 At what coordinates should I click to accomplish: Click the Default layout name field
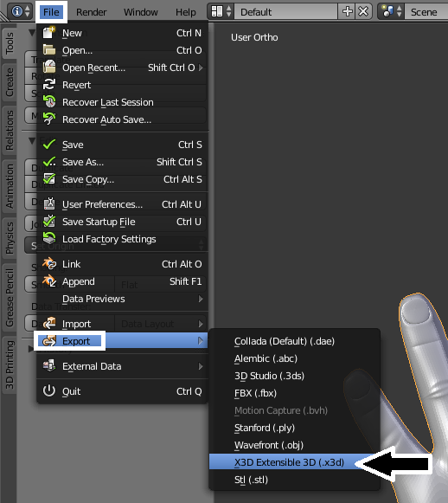(x=286, y=12)
